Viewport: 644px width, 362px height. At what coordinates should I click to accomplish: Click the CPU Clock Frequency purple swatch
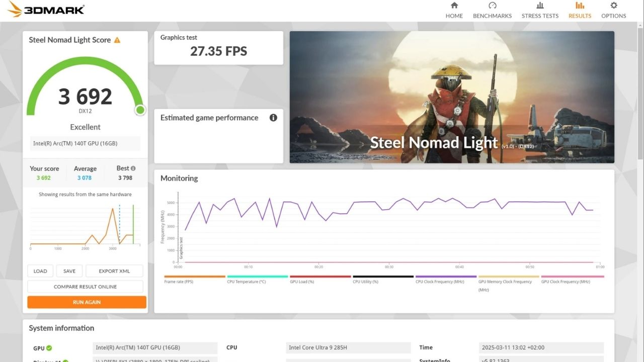pos(446,277)
